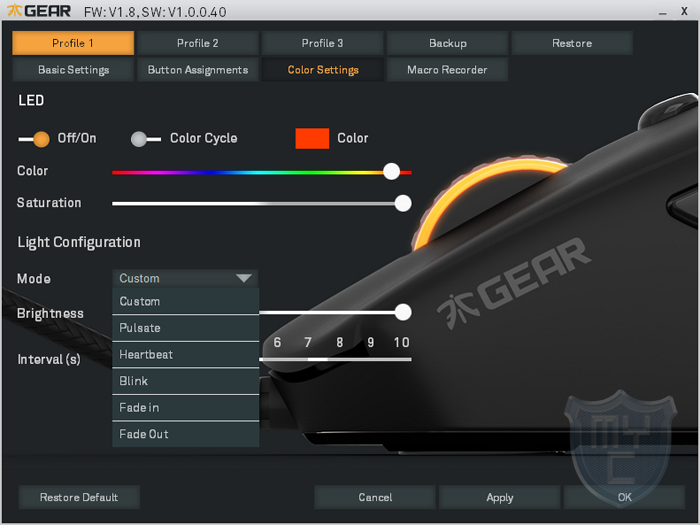This screenshot has width=700, height=525.
Task: Switch to Profile 1 tab
Action: 73,43
